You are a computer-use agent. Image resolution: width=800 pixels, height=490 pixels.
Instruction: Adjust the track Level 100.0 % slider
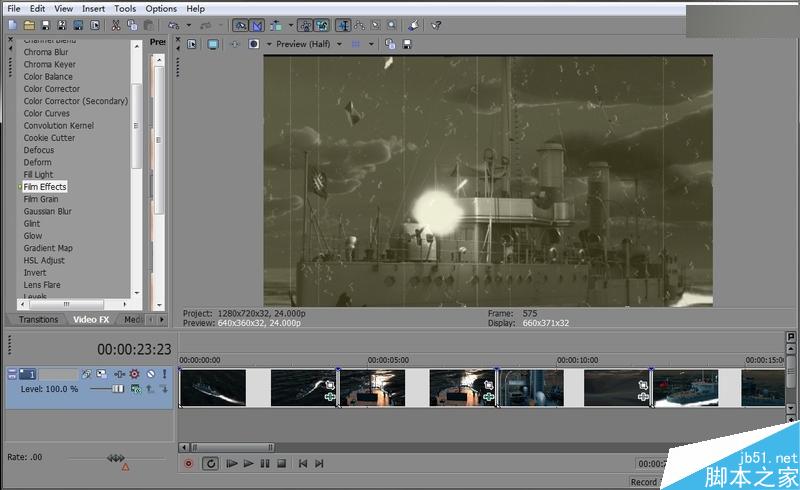118,389
